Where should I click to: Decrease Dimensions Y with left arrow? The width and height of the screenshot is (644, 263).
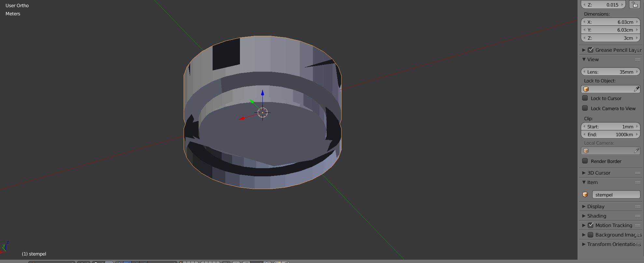pyautogui.click(x=584, y=30)
